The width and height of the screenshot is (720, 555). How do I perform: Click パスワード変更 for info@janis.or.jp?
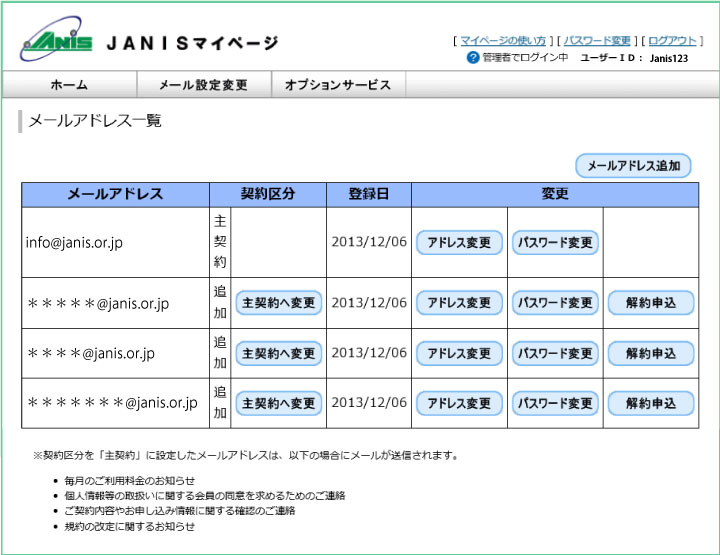(555, 243)
